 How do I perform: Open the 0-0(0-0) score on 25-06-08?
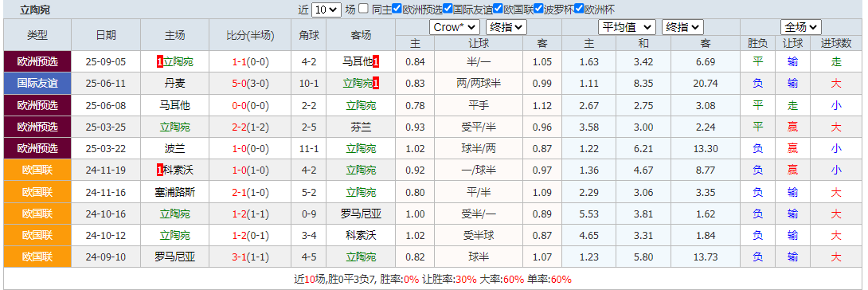click(250, 105)
